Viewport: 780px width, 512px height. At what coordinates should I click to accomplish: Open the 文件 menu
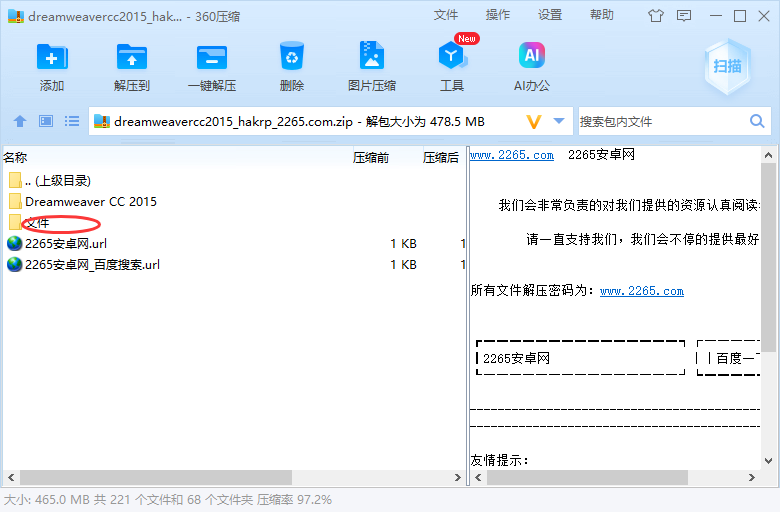tap(445, 15)
